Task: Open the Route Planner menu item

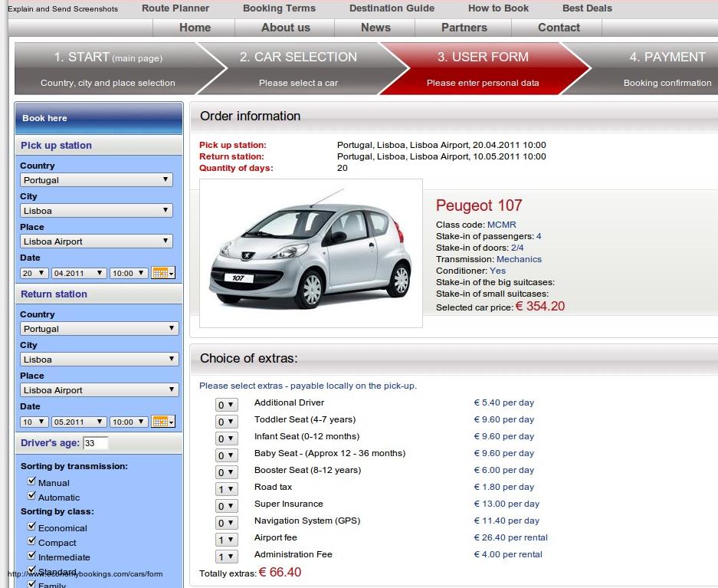Action: pyautogui.click(x=175, y=8)
